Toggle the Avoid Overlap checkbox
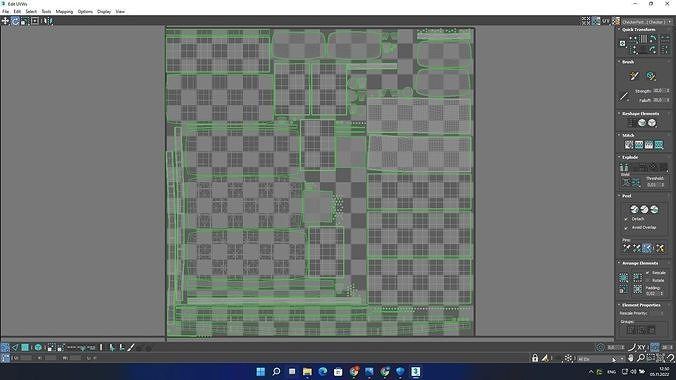676x380 pixels. tap(626, 227)
